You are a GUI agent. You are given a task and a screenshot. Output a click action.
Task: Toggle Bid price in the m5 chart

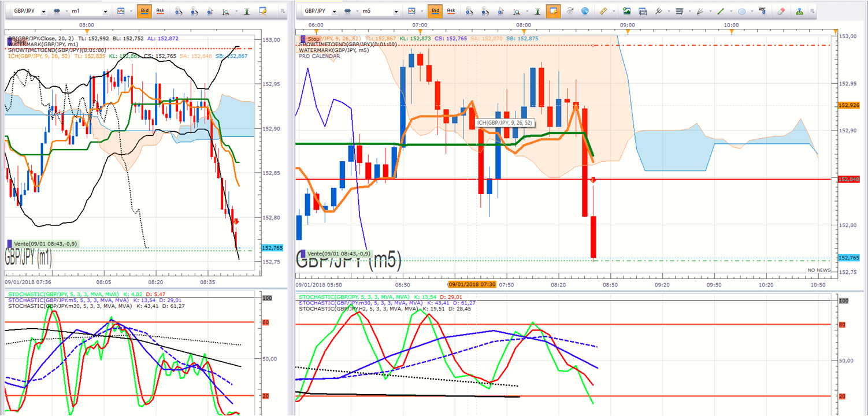(x=435, y=11)
